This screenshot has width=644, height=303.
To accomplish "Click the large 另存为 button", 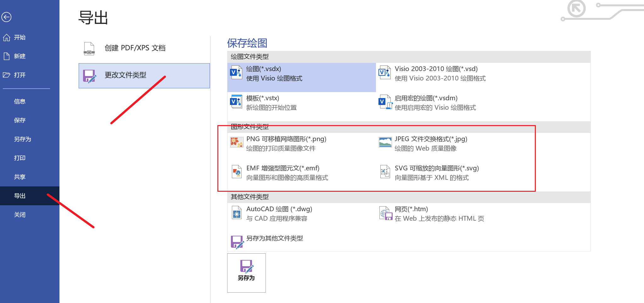I will [x=246, y=273].
